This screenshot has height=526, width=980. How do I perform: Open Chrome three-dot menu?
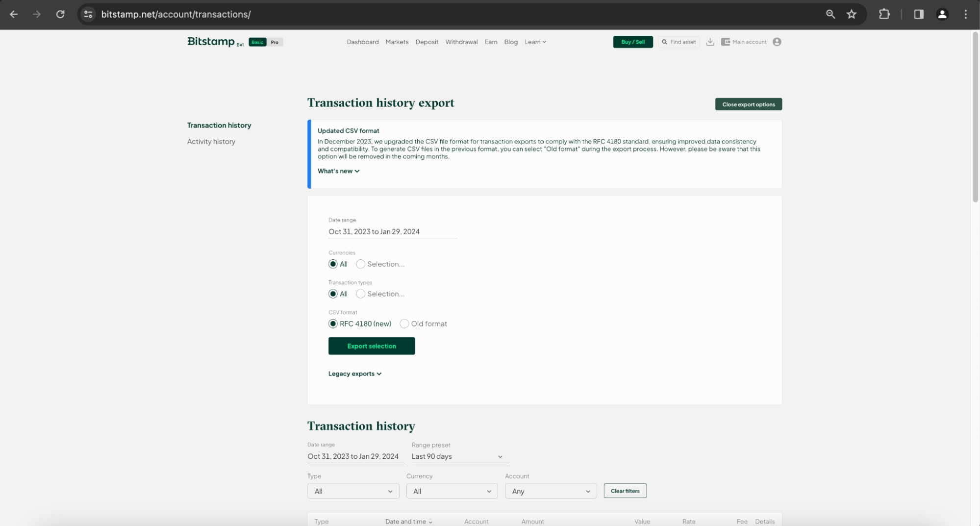coord(966,14)
